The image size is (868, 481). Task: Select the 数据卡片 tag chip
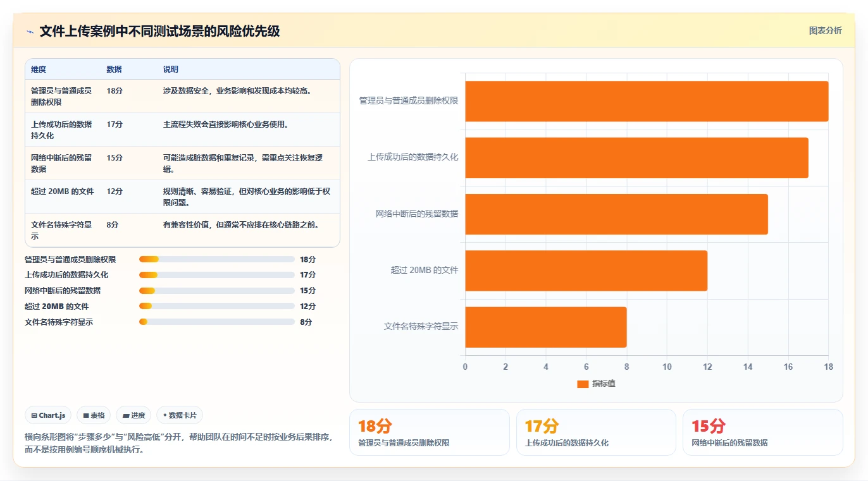(x=180, y=415)
